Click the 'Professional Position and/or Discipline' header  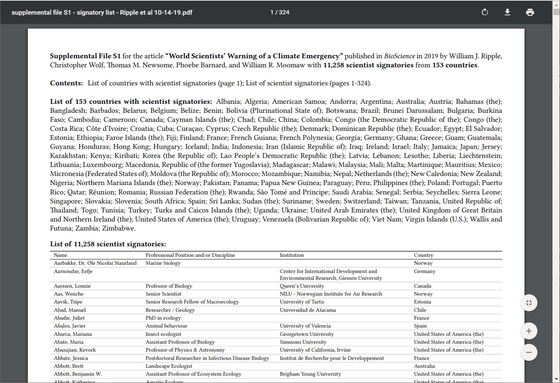pos(190,255)
